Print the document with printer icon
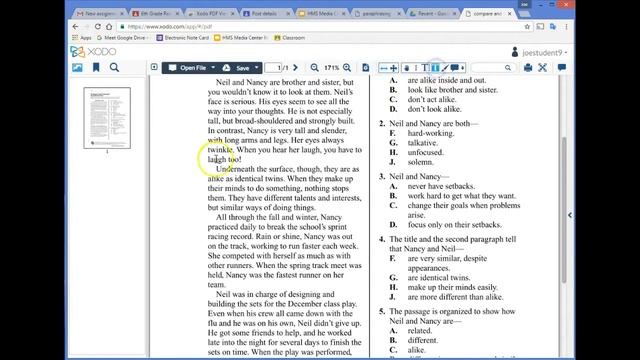 [528, 67]
